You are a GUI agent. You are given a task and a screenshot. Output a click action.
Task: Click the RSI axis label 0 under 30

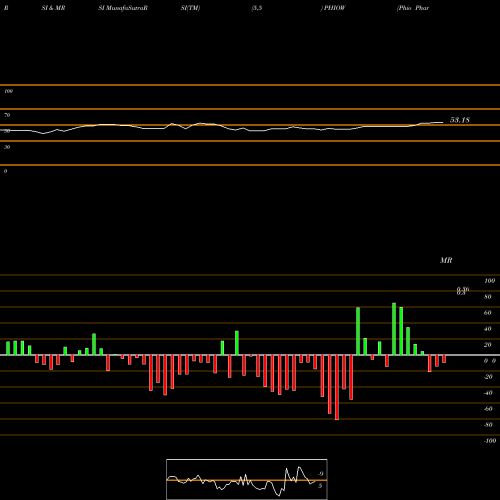point(5,171)
